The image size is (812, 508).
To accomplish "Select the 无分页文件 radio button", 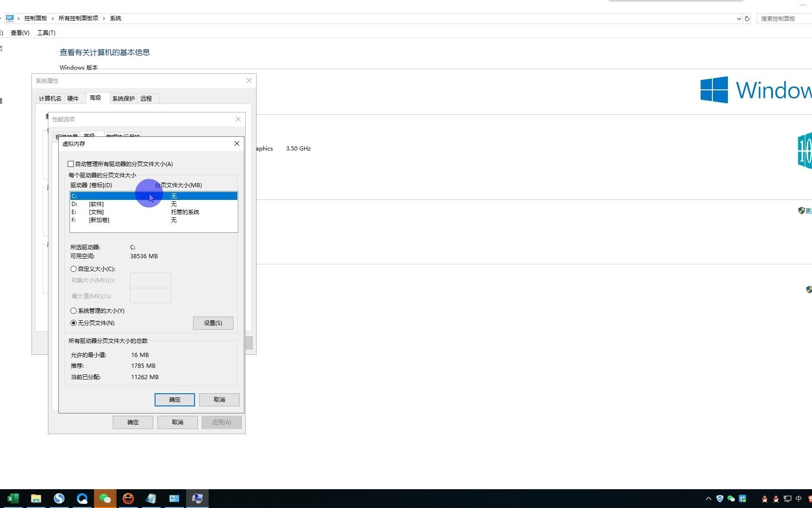I will click(x=73, y=323).
